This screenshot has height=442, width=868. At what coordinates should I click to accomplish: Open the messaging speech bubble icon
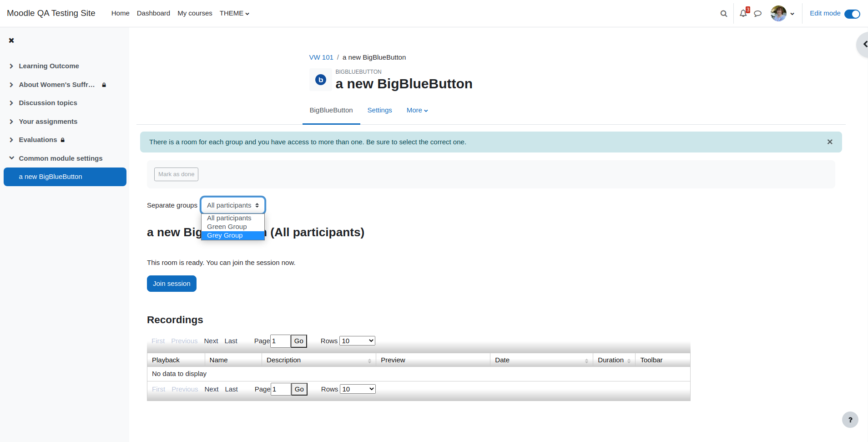[x=758, y=14]
